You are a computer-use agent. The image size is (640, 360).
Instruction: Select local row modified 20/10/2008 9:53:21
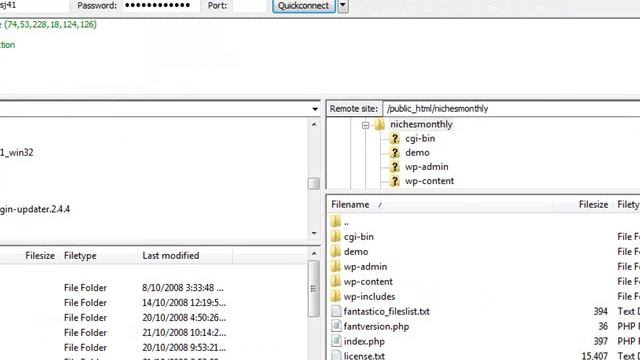coord(184,348)
